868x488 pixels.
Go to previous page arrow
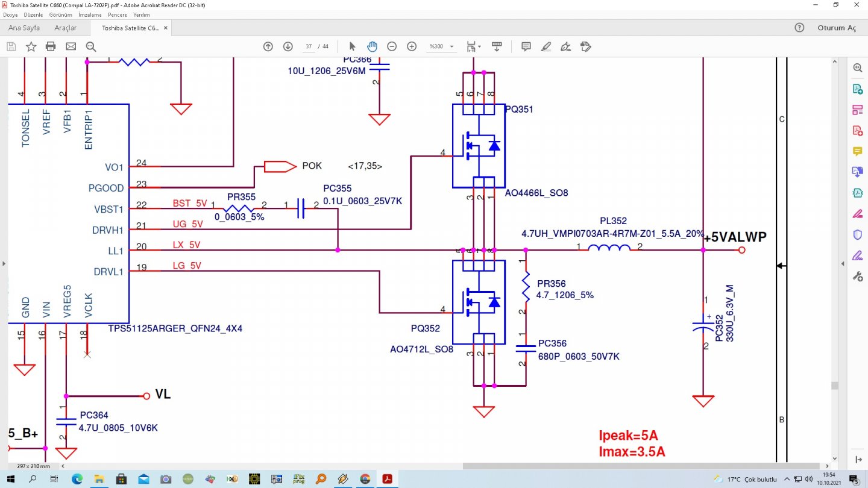point(268,46)
